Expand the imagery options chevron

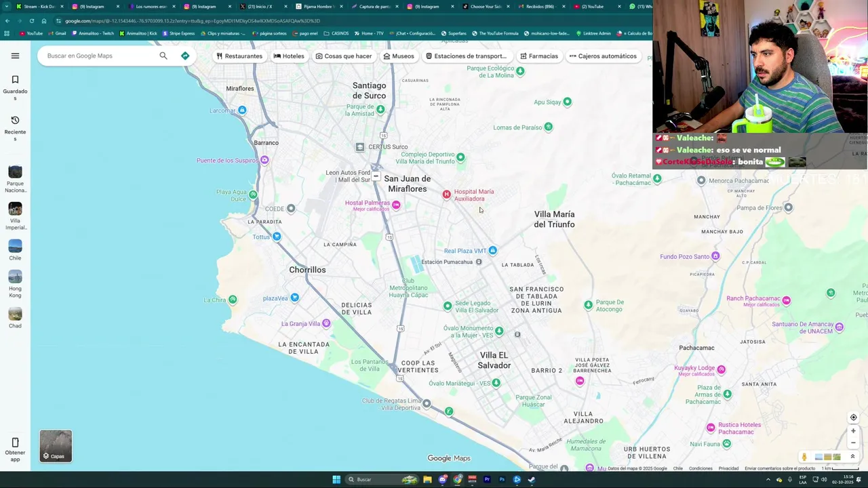click(x=852, y=457)
